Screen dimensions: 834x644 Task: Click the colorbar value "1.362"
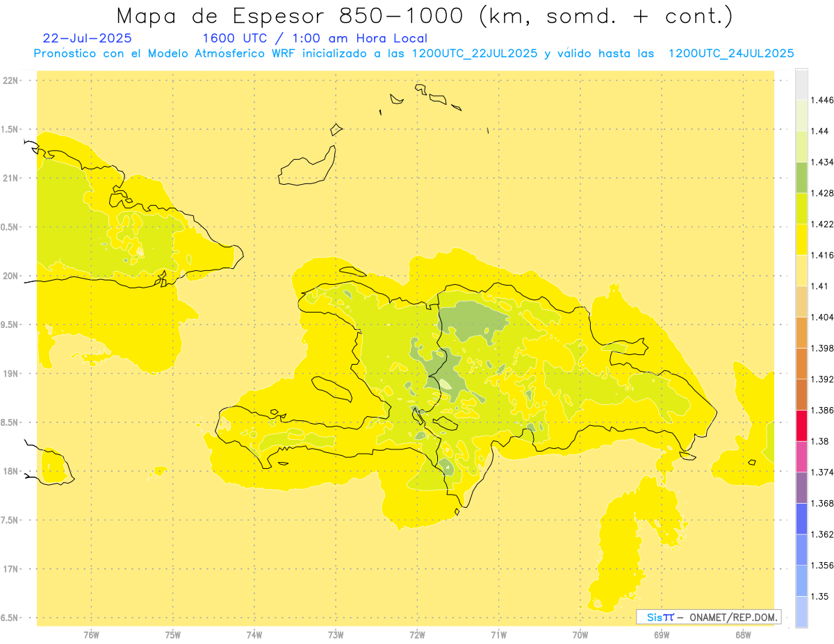click(x=823, y=534)
